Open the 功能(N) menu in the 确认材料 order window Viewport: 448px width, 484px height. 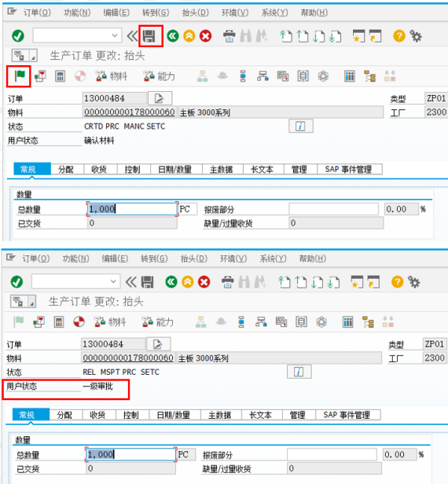point(77,13)
